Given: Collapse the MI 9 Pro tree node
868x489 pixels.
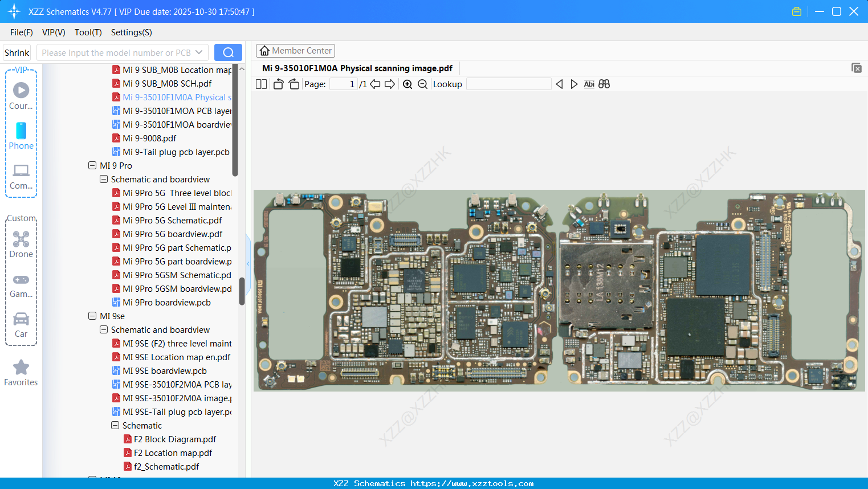Looking at the screenshot, I should pos(92,165).
